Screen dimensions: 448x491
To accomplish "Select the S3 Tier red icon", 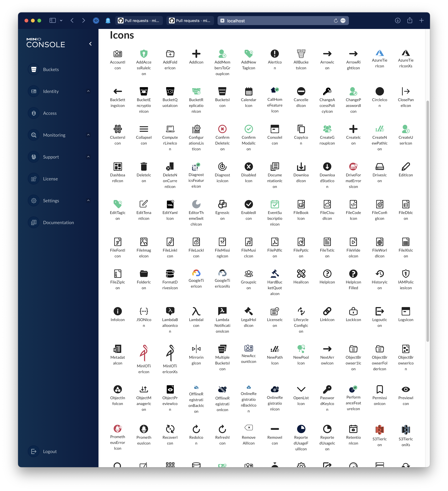I will pos(379,430).
